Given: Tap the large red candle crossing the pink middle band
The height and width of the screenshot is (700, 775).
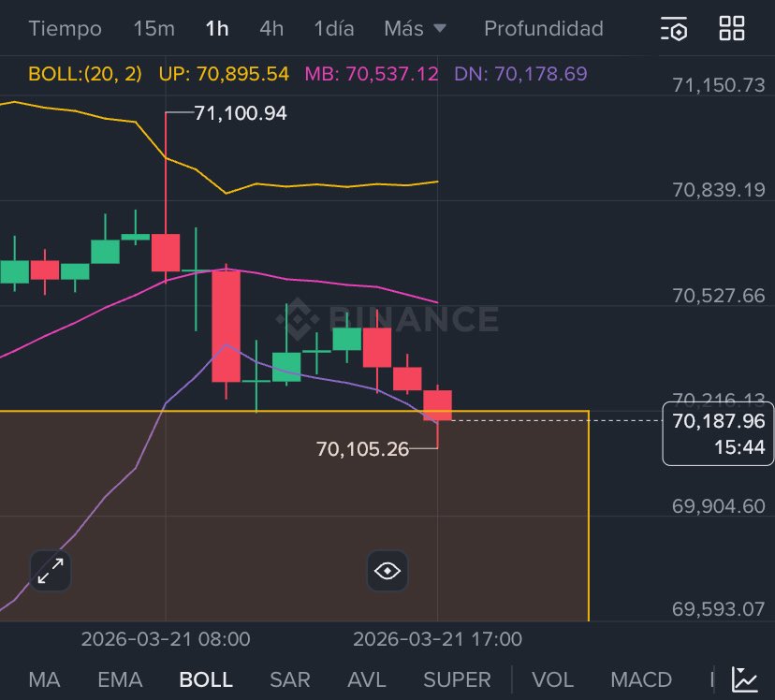Looking at the screenshot, I should [227, 326].
